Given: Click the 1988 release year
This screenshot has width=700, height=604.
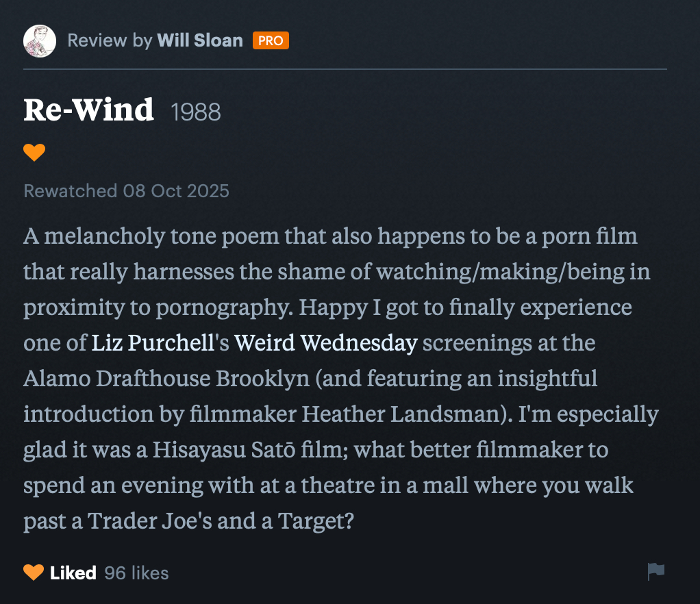Looking at the screenshot, I should pos(196,112).
